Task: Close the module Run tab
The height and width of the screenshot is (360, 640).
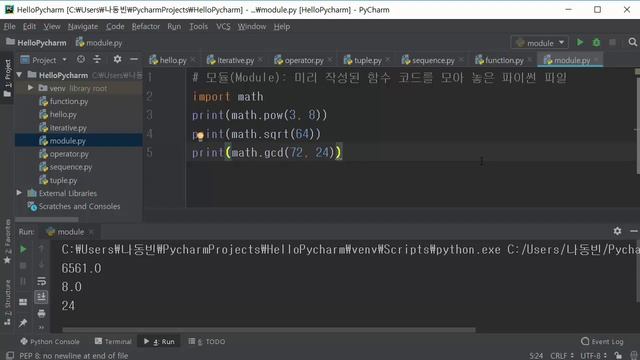Action: tap(91, 232)
